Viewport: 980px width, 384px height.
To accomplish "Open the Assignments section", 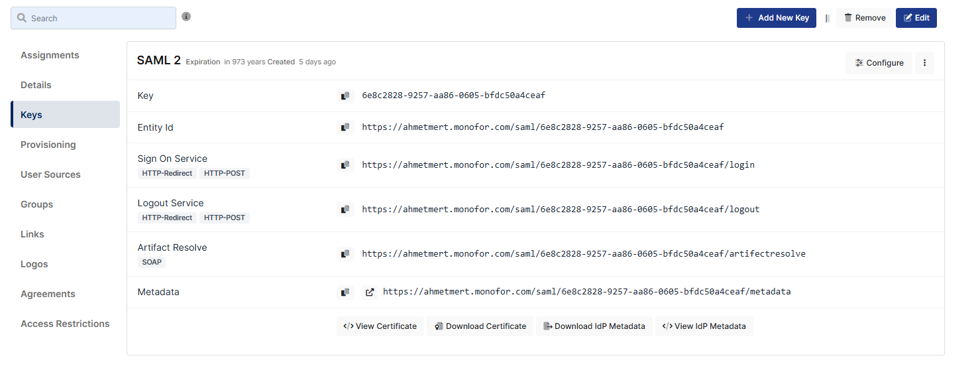I will (x=65, y=55).
